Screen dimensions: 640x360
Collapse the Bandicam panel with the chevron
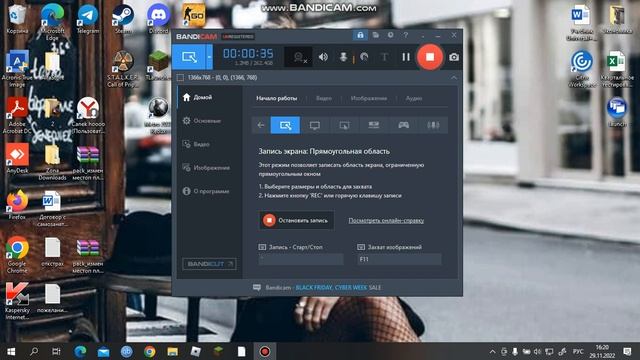point(454,78)
